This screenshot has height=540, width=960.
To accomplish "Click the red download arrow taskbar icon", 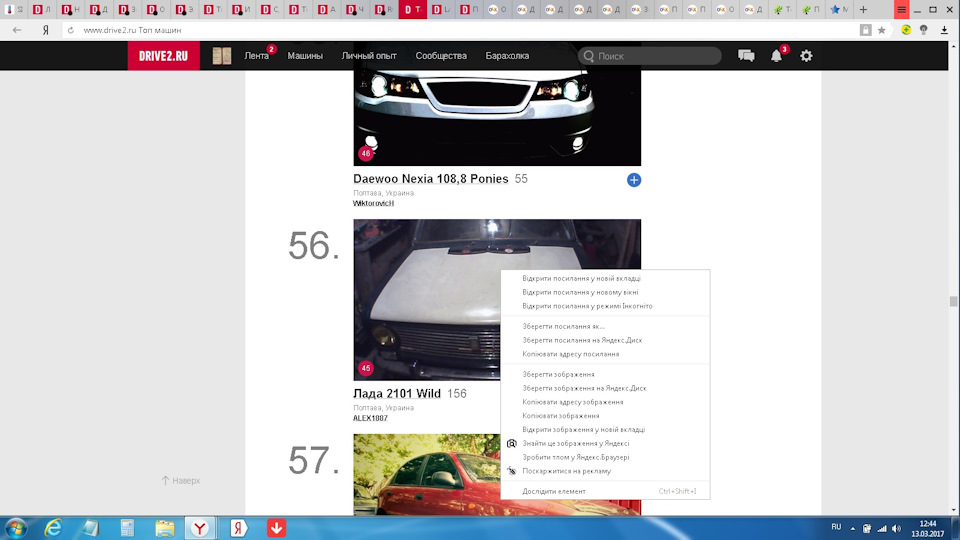I will (x=276, y=528).
